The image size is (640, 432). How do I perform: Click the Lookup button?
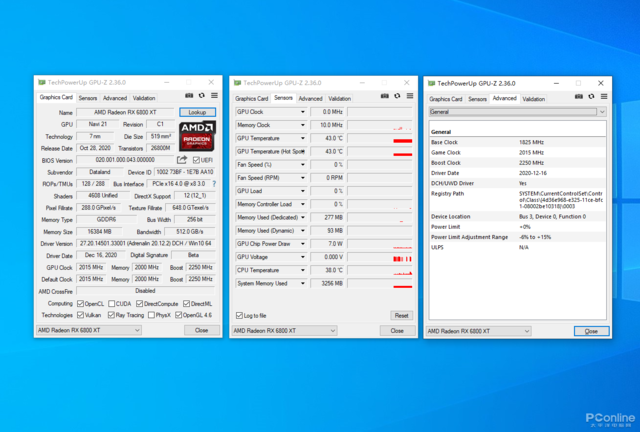pyautogui.click(x=197, y=112)
